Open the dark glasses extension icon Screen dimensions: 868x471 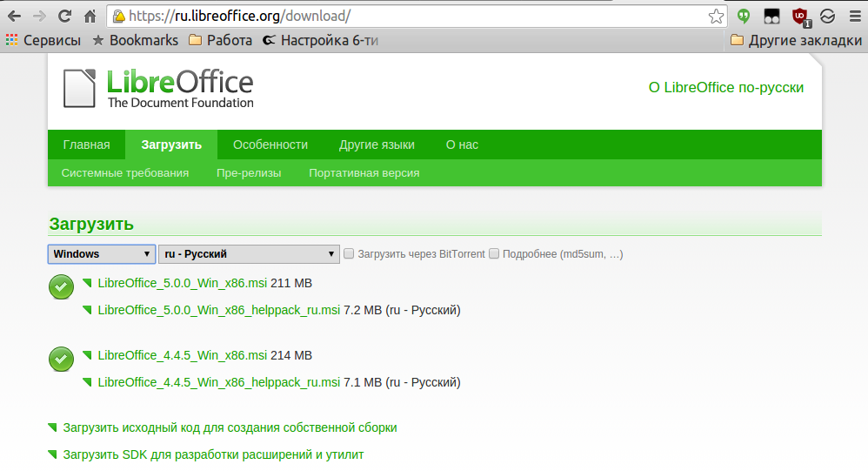point(771,17)
